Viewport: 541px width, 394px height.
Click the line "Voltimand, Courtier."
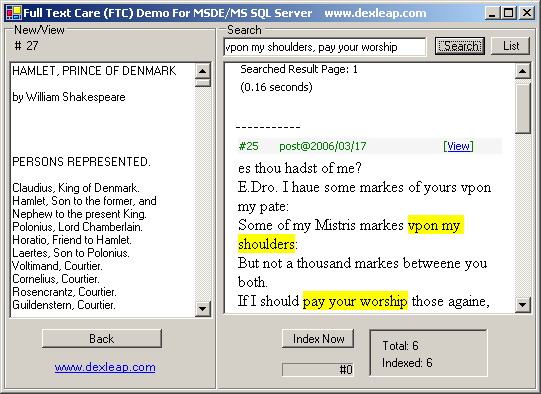(x=57, y=266)
